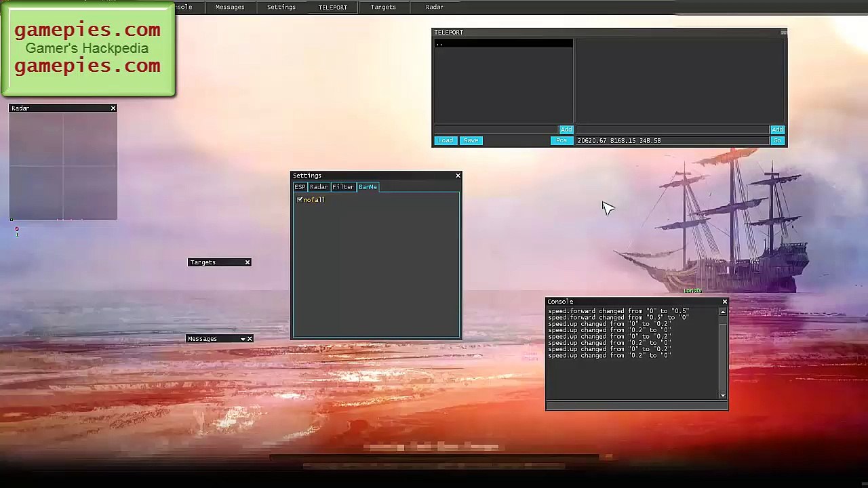Click the Console scrollbar down arrow
The image size is (868, 488).
pos(723,395)
